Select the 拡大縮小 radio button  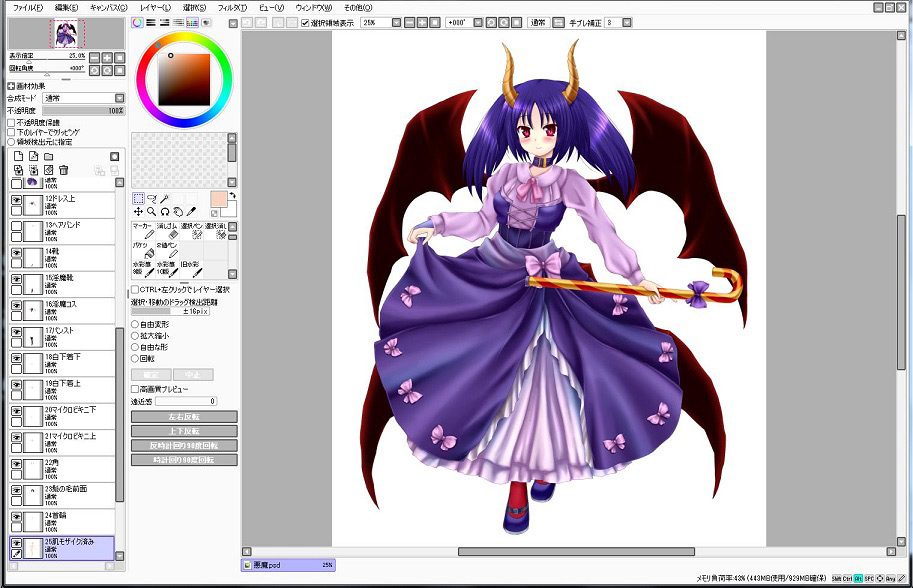136,336
